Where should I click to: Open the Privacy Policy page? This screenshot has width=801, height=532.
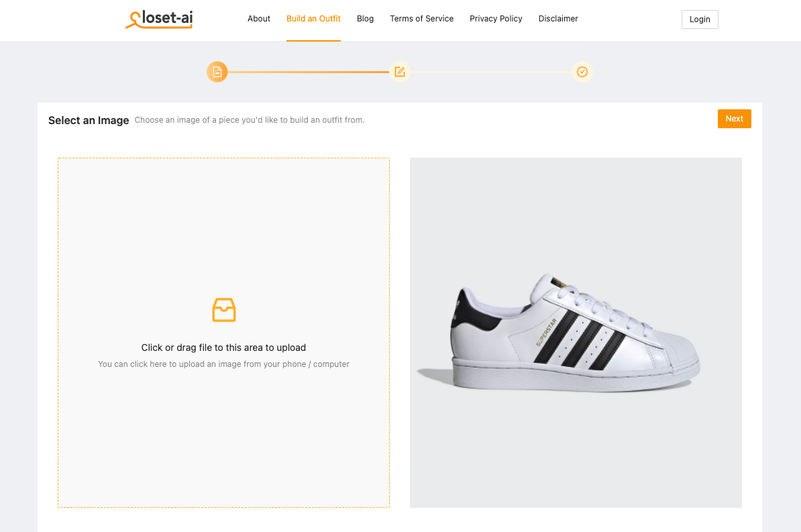pos(496,19)
